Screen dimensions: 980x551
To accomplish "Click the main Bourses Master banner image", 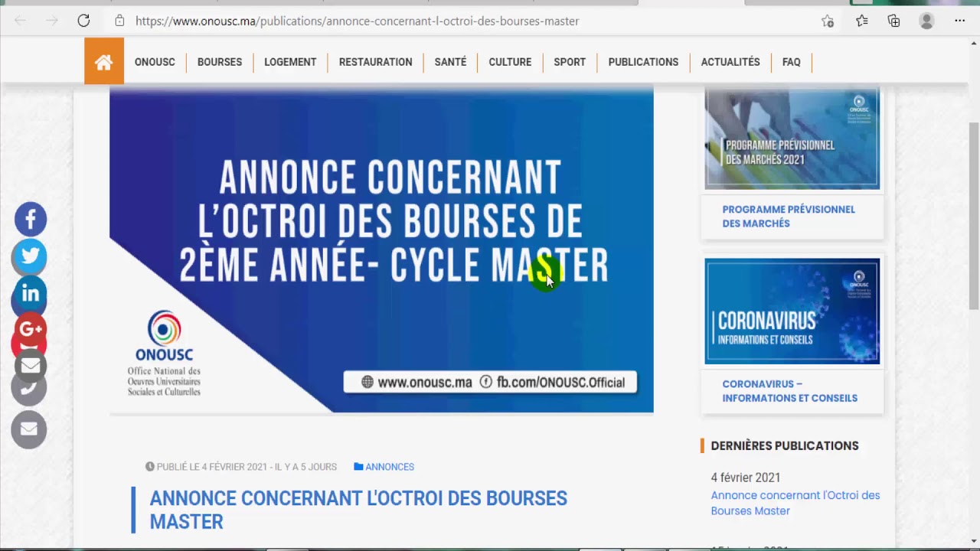I will (381, 250).
